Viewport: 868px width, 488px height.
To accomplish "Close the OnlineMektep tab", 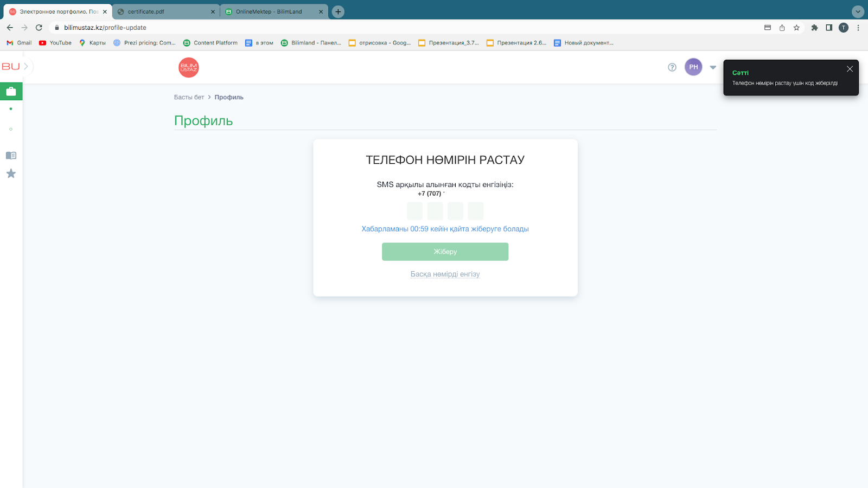I will point(321,11).
